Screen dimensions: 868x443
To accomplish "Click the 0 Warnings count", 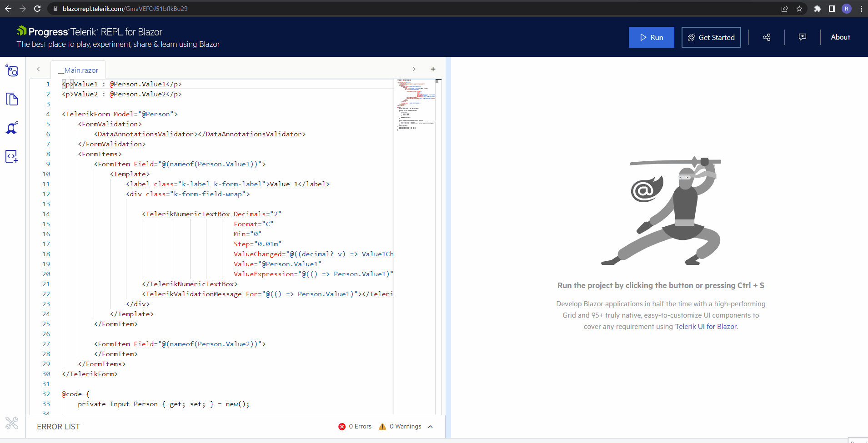I will coord(406,427).
